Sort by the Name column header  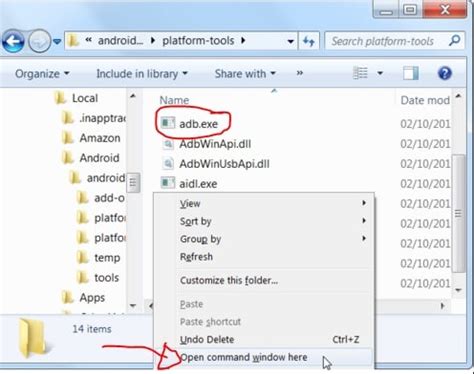pyautogui.click(x=174, y=100)
